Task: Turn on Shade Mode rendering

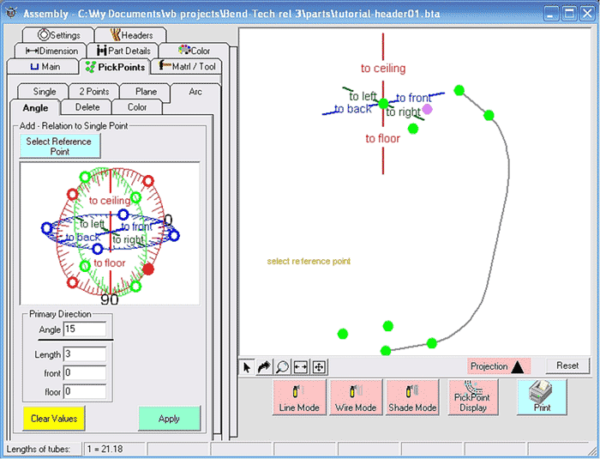Action: point(413,397)
